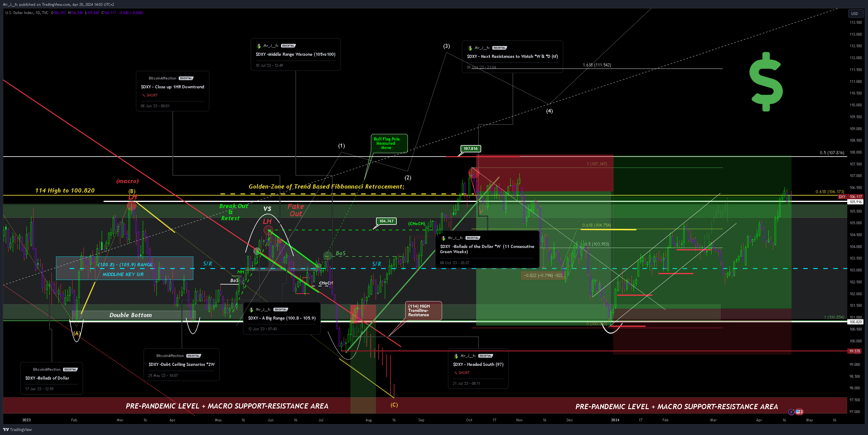Viewport: 868px width, 435px height.
Task: Click the ESSENTIAL badge on Ballads of Dollar Jan card
Action: click(70, 370)
